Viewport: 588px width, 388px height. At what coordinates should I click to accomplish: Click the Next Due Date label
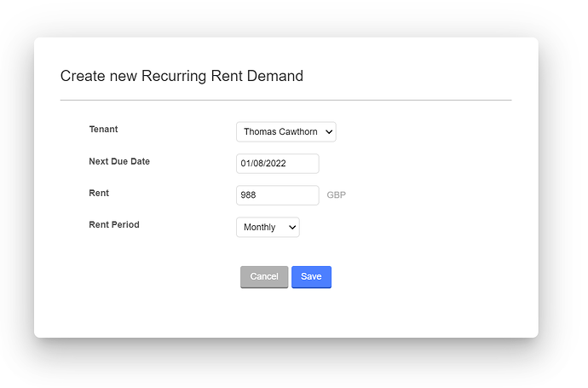click(119, 161)
